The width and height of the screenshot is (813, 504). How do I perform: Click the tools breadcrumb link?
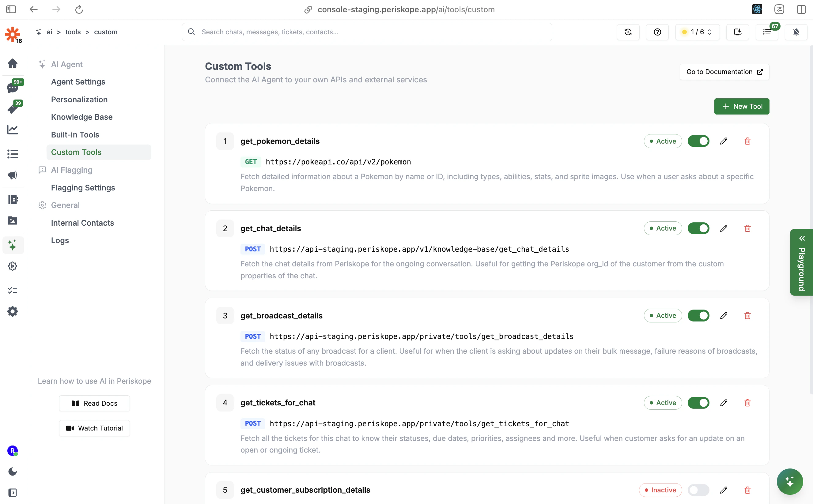(73, 32)
